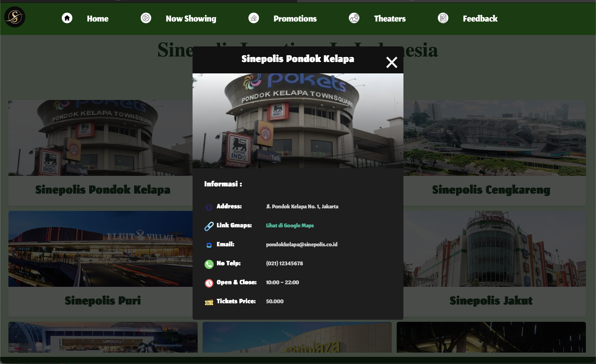Image resolution: width=596 pixels, height=364 pixels.
Task: Click the Sinepolis logo
Action: [x=15, y=17]
